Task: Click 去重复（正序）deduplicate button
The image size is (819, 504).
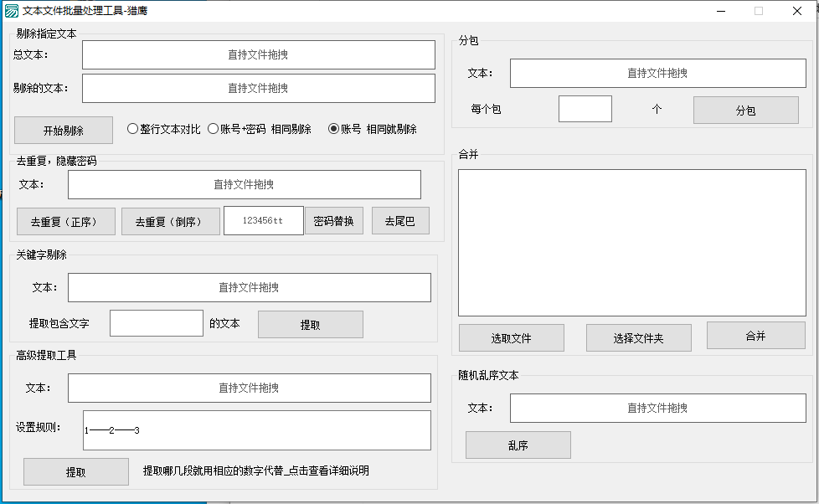Action: [x=65, y=221]
